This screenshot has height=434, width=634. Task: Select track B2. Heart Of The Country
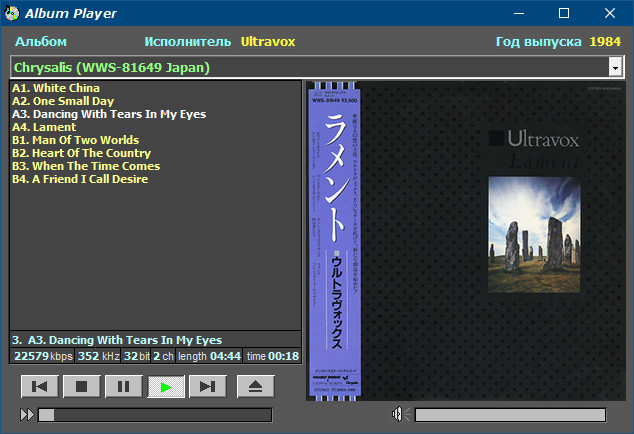point(81,152)
